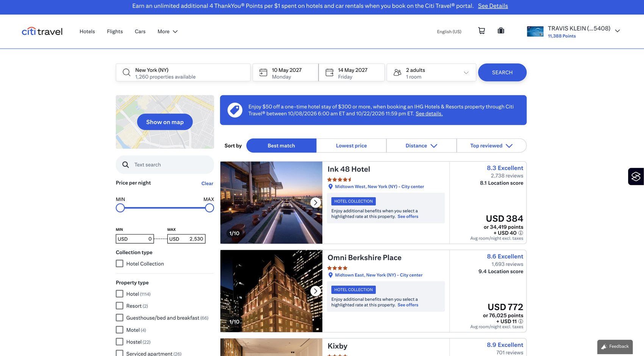Check the Motel (4) property type

tap(119, 330)
